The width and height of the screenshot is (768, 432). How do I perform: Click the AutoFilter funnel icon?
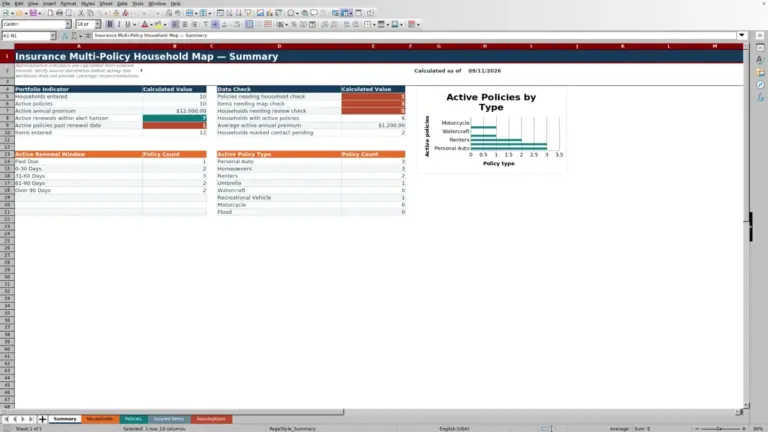(x=248, y=13)
